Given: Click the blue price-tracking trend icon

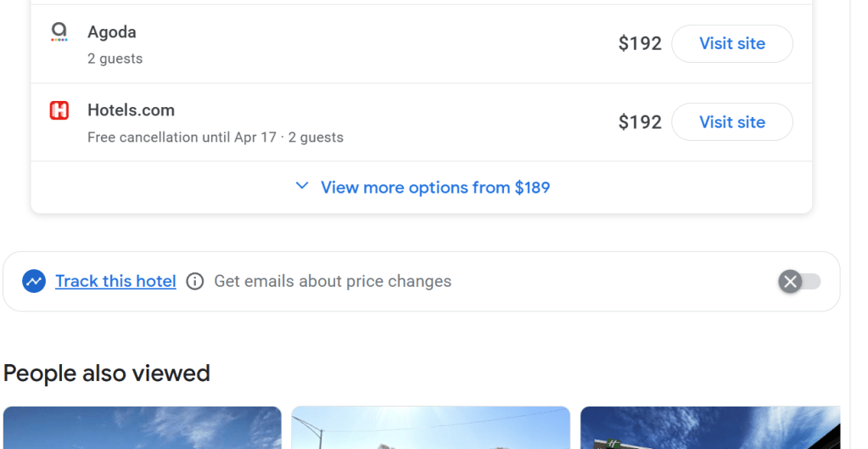Looking at the screenshot, I should 34,281.
